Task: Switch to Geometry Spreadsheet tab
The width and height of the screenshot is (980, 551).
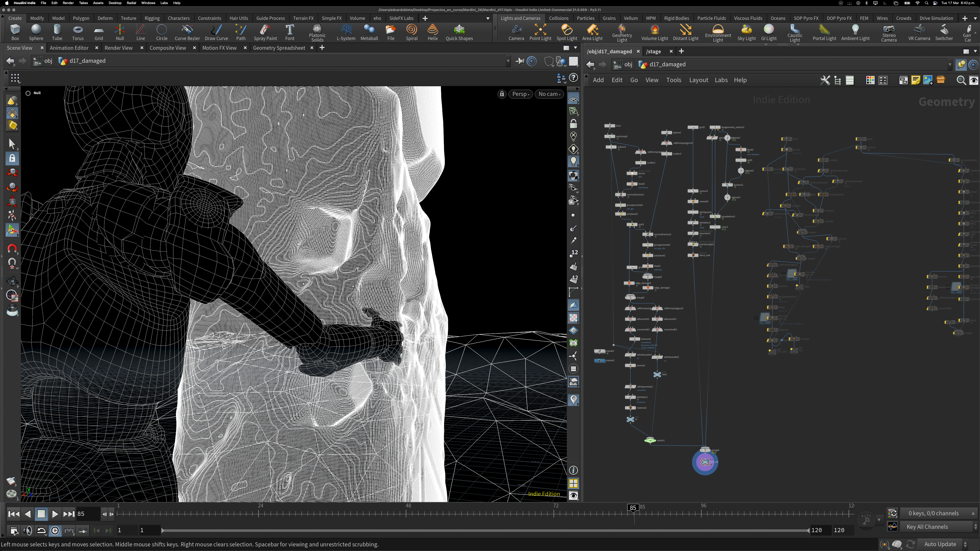Action: [279, 48]
